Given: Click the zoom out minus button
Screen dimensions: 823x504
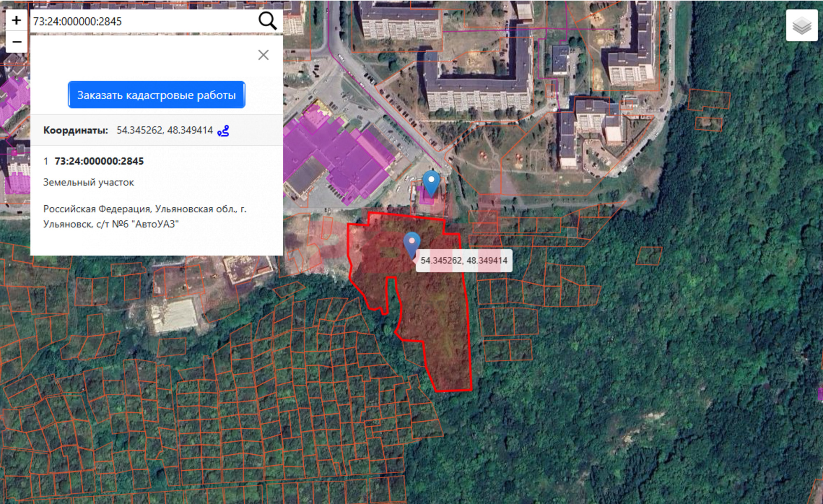Looking at the screenshot, I should pos(16,42).
